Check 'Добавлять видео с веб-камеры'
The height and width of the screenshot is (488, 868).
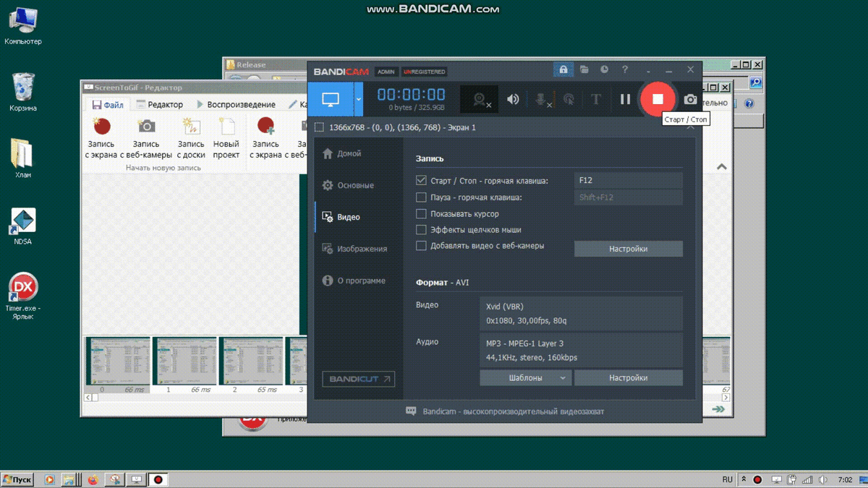[420, 245]
